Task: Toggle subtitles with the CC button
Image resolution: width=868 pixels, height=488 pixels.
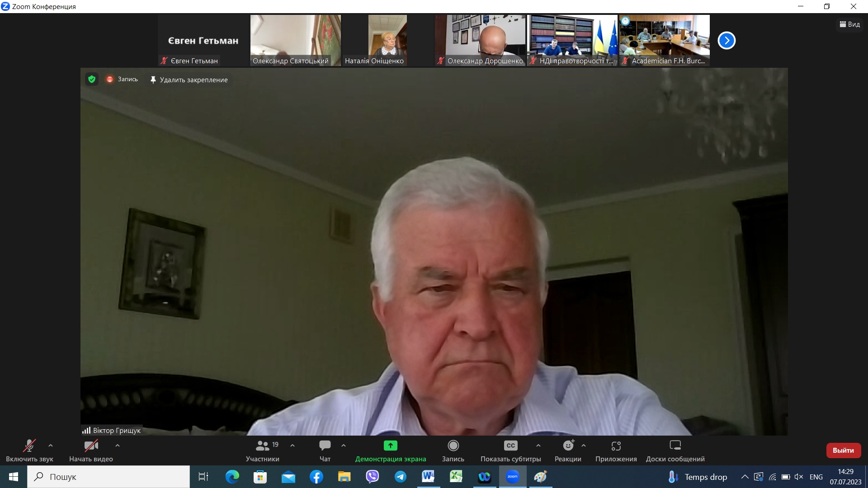Action: [510, 446]
